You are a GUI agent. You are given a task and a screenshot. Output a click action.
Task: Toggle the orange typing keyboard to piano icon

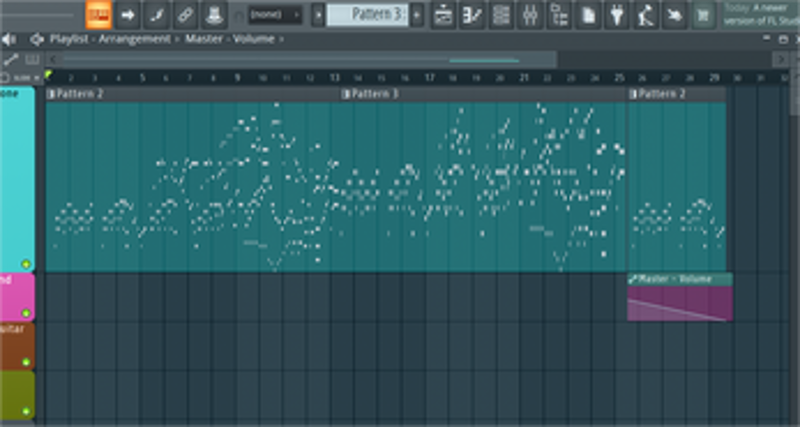pyautogui.click(x=98, y=15)
